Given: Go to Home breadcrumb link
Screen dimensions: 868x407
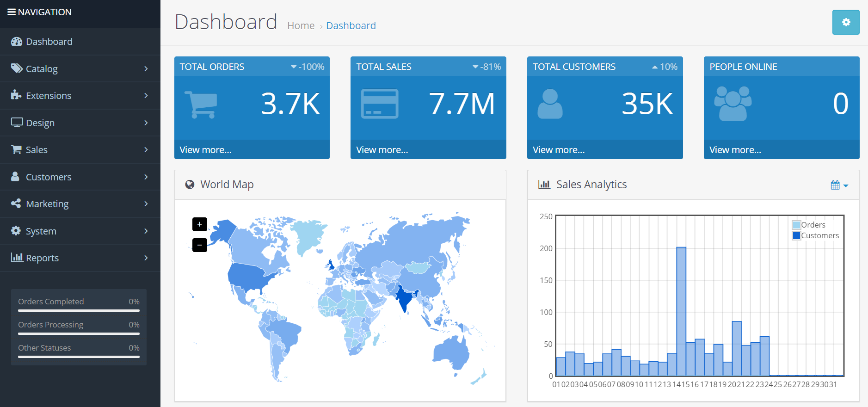Looking at the screenshot, I should point(301,26).
